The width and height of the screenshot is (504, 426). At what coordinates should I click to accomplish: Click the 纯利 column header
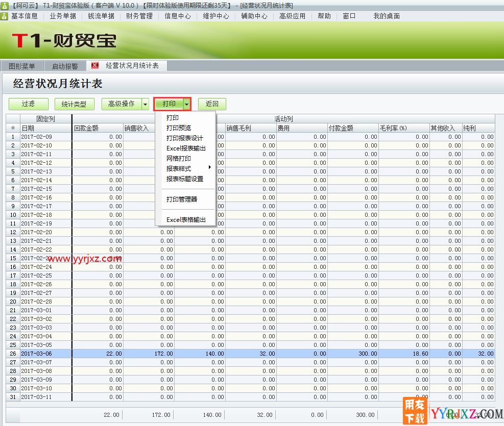pyautogui.click(x=478, y=128)
